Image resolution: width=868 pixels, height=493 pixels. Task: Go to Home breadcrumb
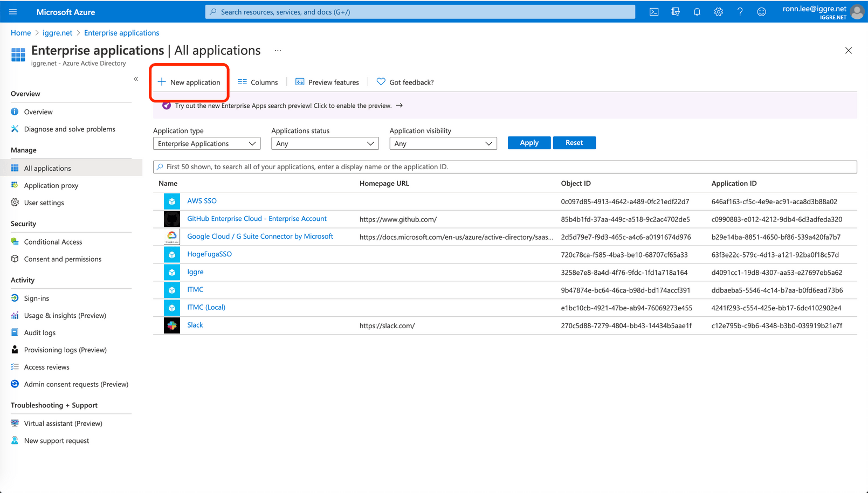click(x=21, y=33)
